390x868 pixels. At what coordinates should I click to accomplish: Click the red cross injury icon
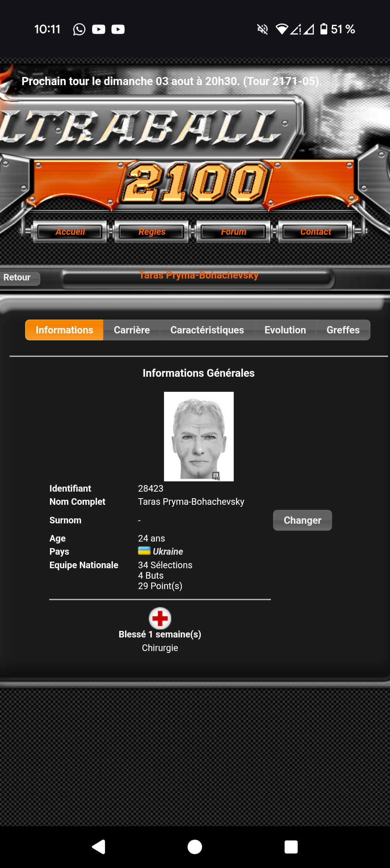pos(160,618)
